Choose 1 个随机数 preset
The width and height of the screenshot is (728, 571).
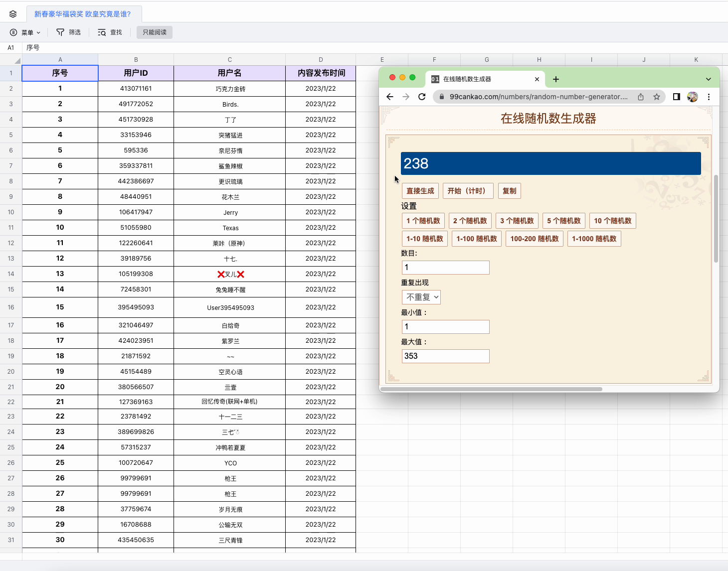pyautogui.click(x=423, y=221)
